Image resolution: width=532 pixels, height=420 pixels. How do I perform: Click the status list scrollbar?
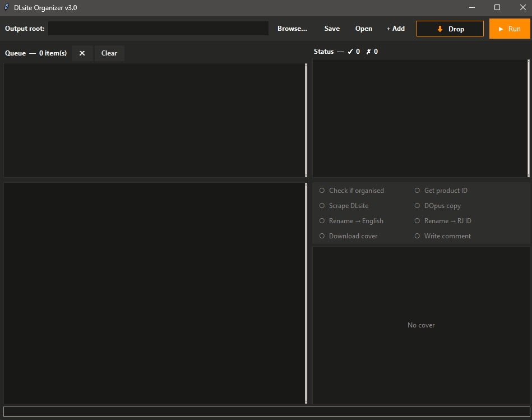coord(529,118)
